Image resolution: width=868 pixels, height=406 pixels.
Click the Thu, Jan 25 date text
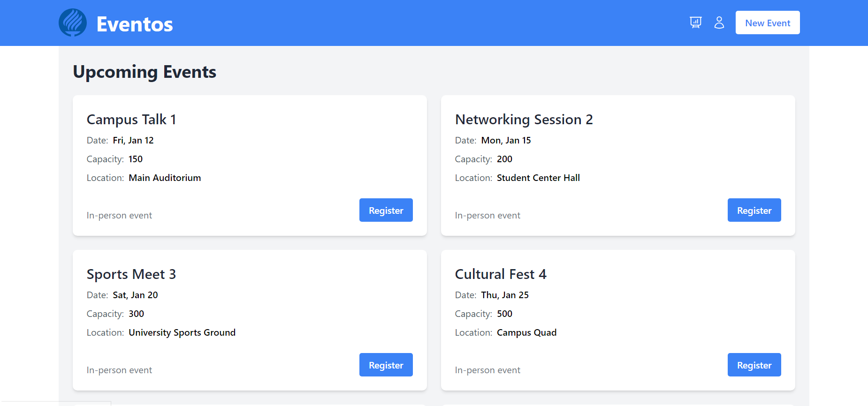point(505,295)
